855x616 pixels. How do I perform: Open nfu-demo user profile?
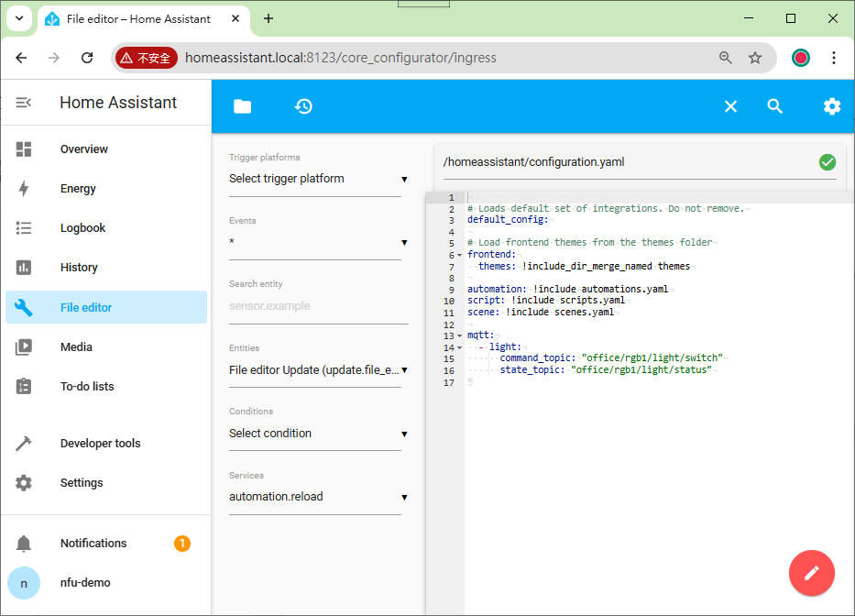pyautogui.click(x=85, y=583)
